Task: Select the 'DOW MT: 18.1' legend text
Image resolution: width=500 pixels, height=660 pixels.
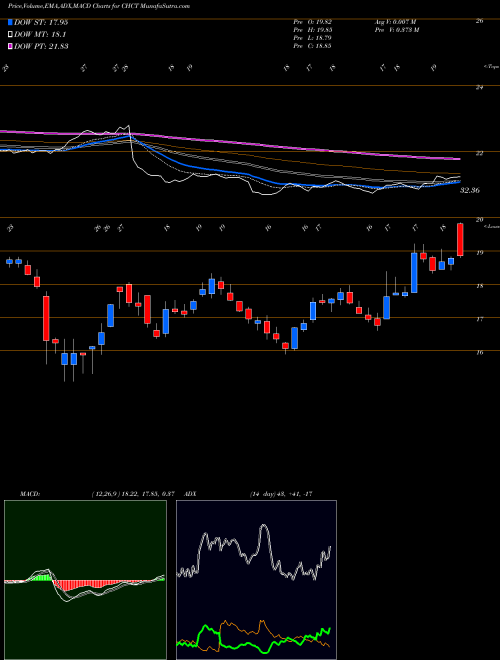Action: pyautogui.click(x=40, y=35)
